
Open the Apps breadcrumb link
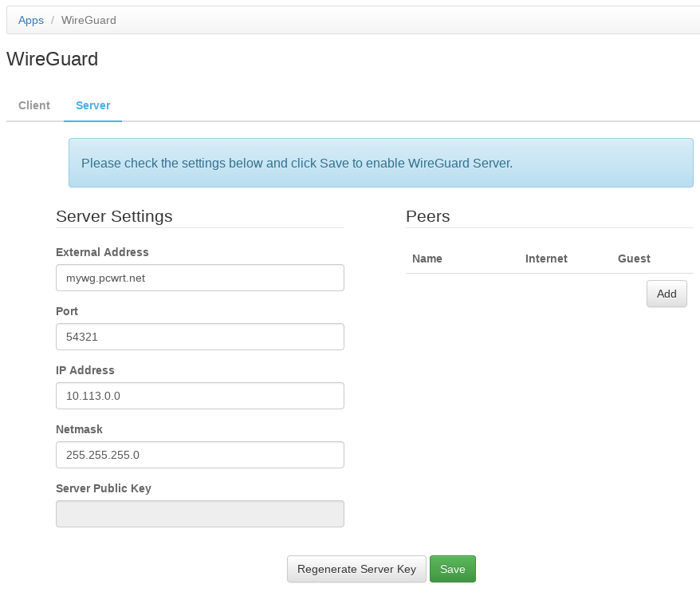click(31, 20)
